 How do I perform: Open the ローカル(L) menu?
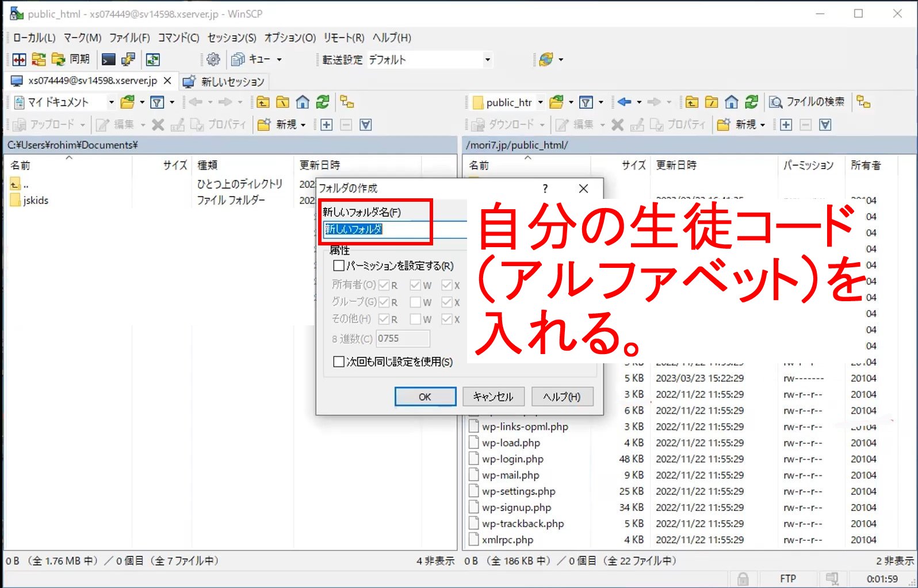(x=34, y=38)
